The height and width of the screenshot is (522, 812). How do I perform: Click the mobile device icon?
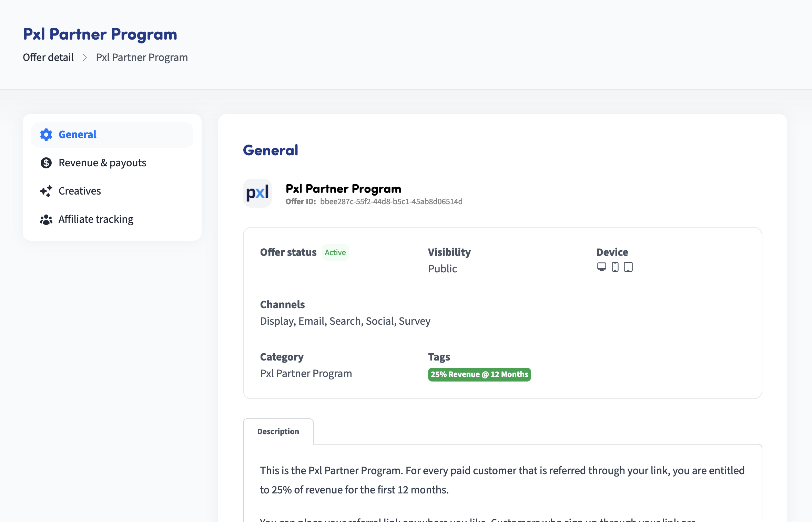[x=615, y=267]
